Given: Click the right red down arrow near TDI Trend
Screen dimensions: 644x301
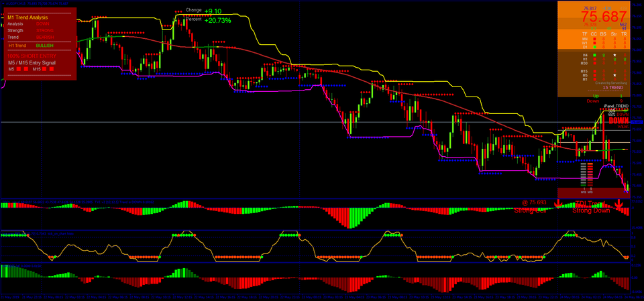Looking at the screenshot, I should tap(618, 203).
